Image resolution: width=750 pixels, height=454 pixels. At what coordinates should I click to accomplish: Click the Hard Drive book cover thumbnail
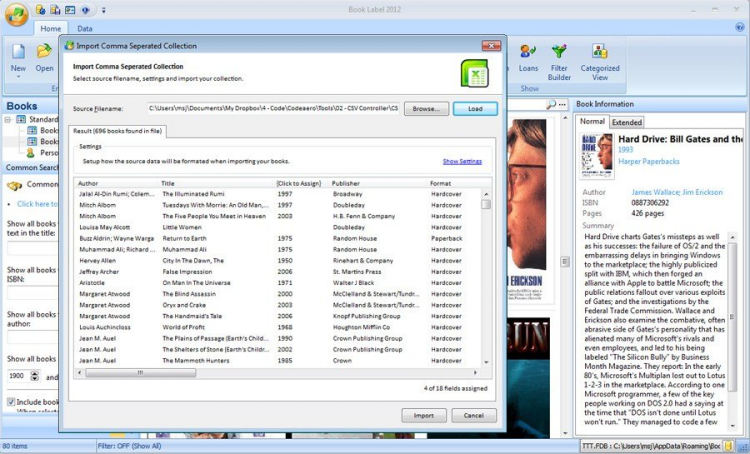pos(597,155)
